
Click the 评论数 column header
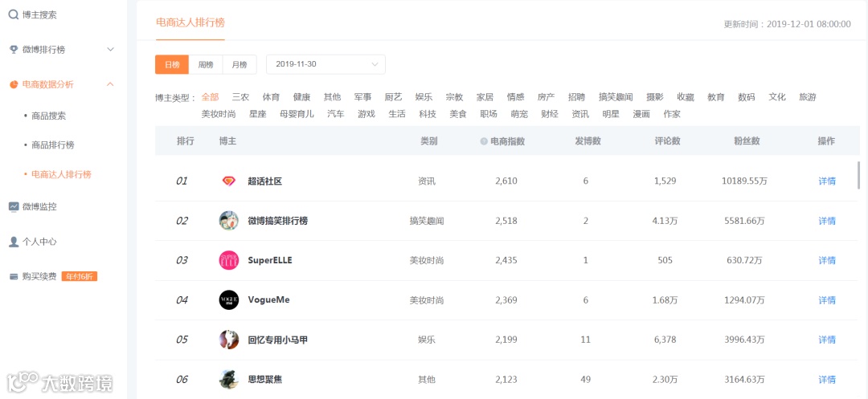point(668,141)
